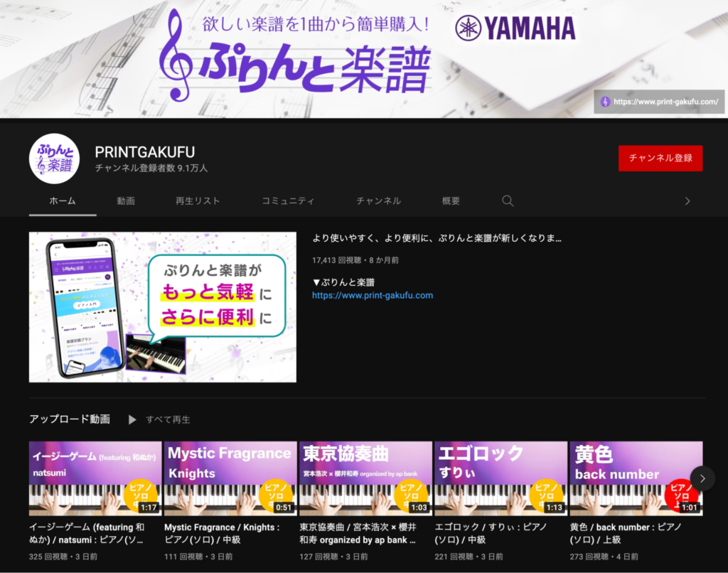This screenshot has width=728, height=573.
Task: Click 221 回視聴・3 日前 text
Action: tap(469, 556)
